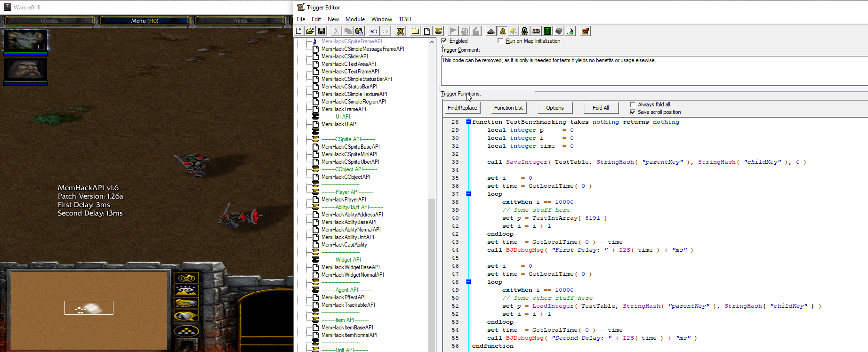This screenshot has height=352, width=868.
Task: Click the Find/Replace button
Action: pyautogui.click(x=462, y=108)
